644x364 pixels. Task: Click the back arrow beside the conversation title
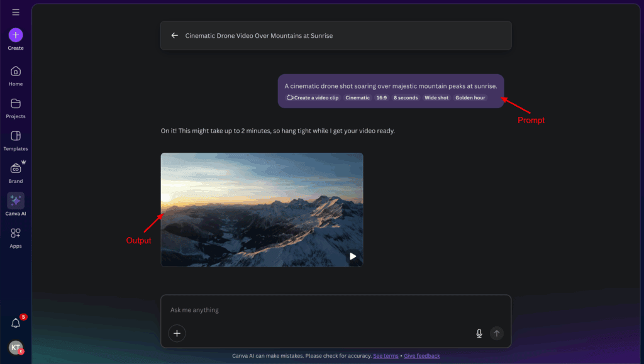pyautogui.click(x=174, y=35)
